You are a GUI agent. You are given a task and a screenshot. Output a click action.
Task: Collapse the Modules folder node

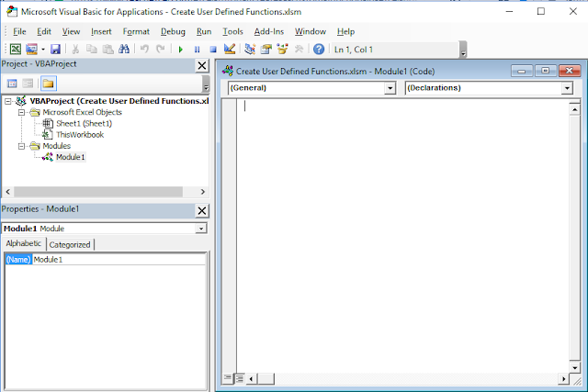[21, 146]
